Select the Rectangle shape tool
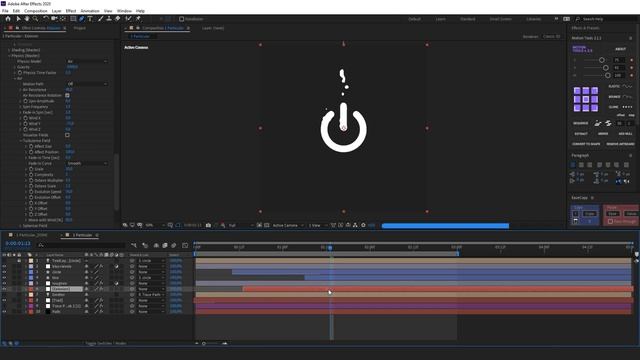The height and width of the screenshot is (360, 640). pos(73,19)
